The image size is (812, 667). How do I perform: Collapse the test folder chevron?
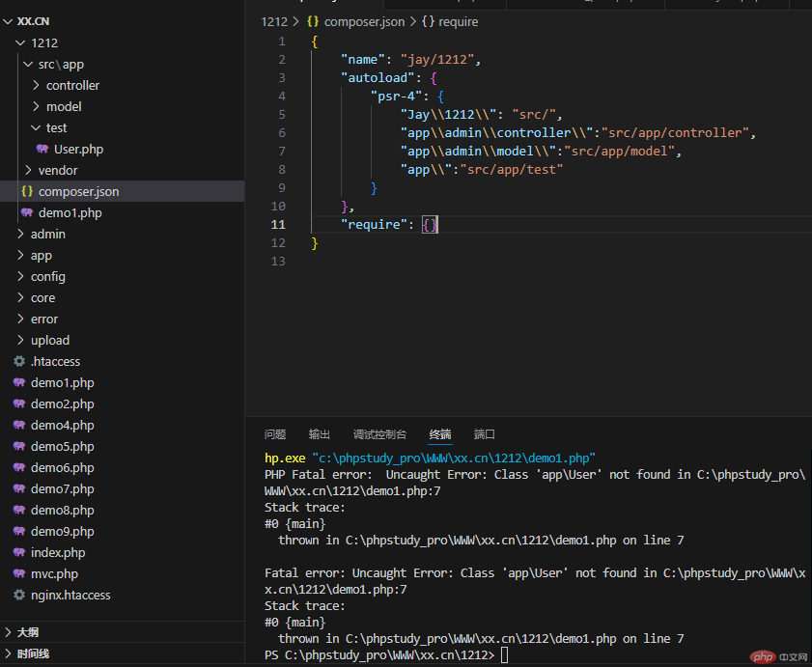(36, 127)
